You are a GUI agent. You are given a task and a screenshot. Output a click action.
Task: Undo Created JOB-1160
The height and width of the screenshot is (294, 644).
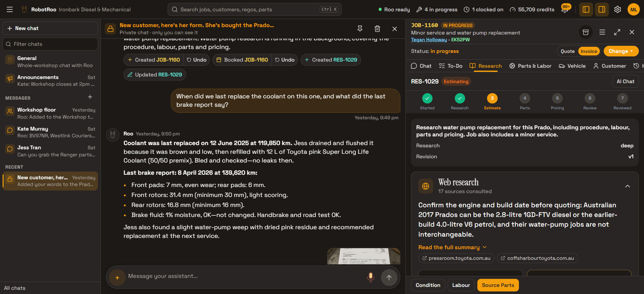(197, 60)
